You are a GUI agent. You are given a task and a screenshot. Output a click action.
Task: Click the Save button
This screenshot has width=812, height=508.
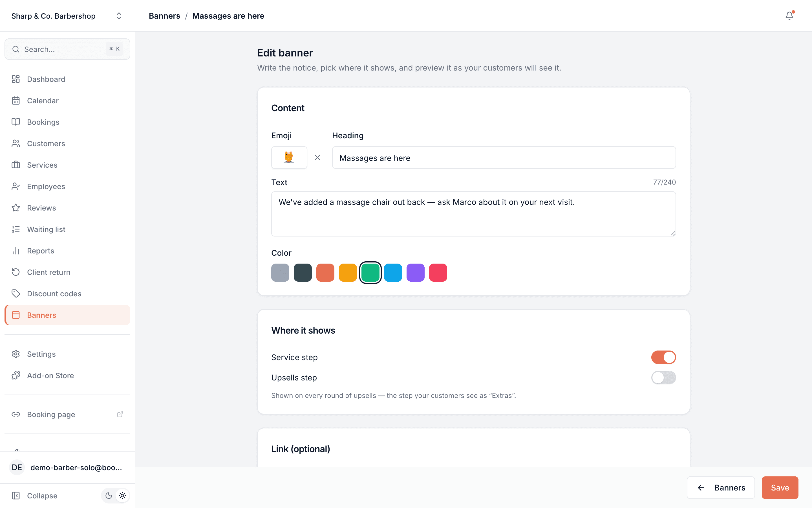click(x=780, y=487)
